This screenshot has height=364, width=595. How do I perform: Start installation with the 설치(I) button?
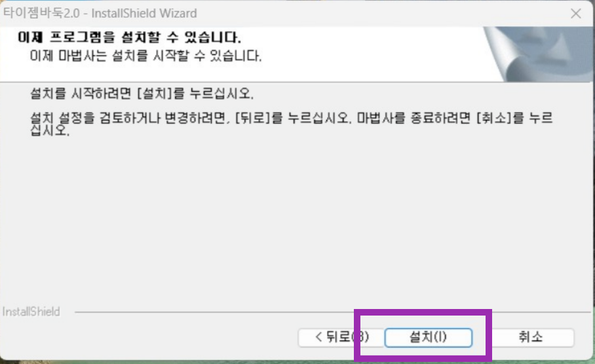pos(429,337)
